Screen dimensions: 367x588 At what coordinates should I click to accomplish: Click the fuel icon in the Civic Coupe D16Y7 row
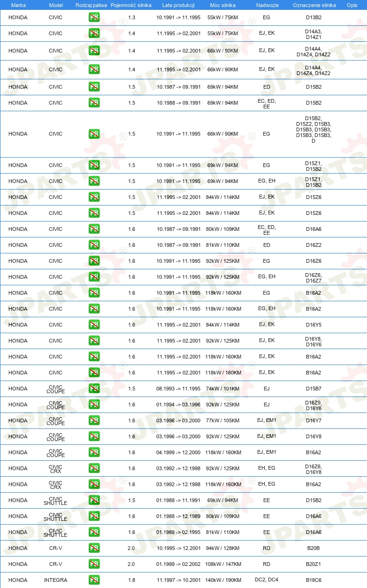[94, 420]
